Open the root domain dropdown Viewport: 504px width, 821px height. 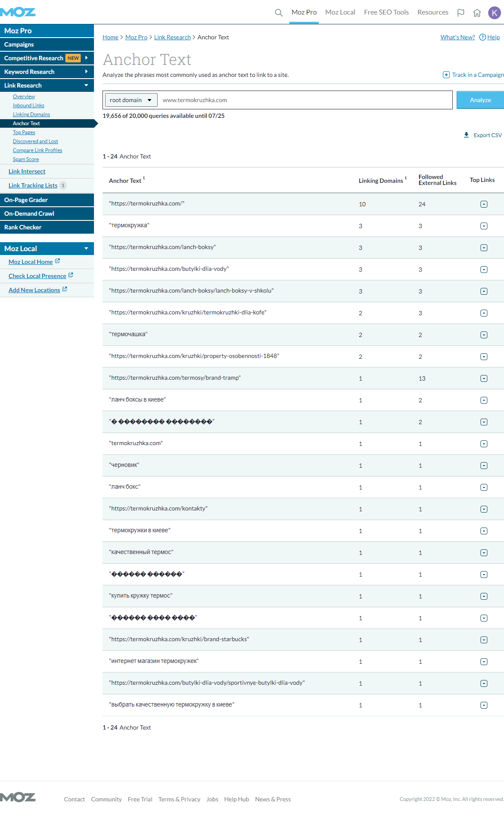tap(131, 100)
